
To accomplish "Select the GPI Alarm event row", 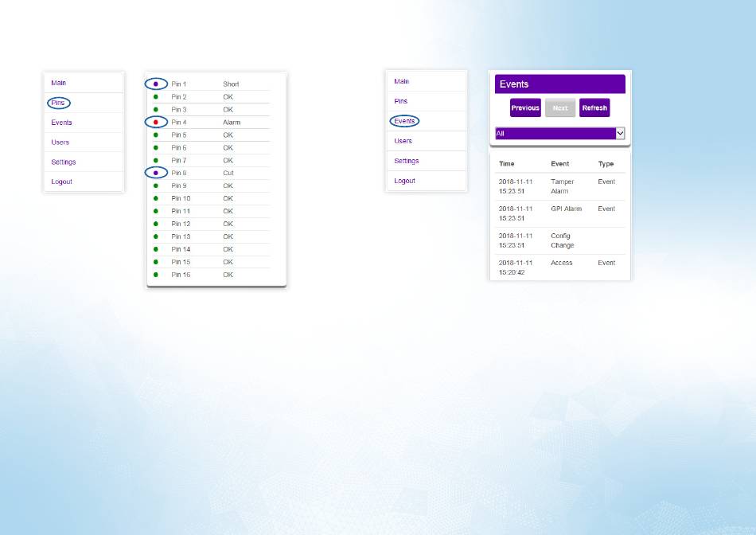I will [559, 213].
